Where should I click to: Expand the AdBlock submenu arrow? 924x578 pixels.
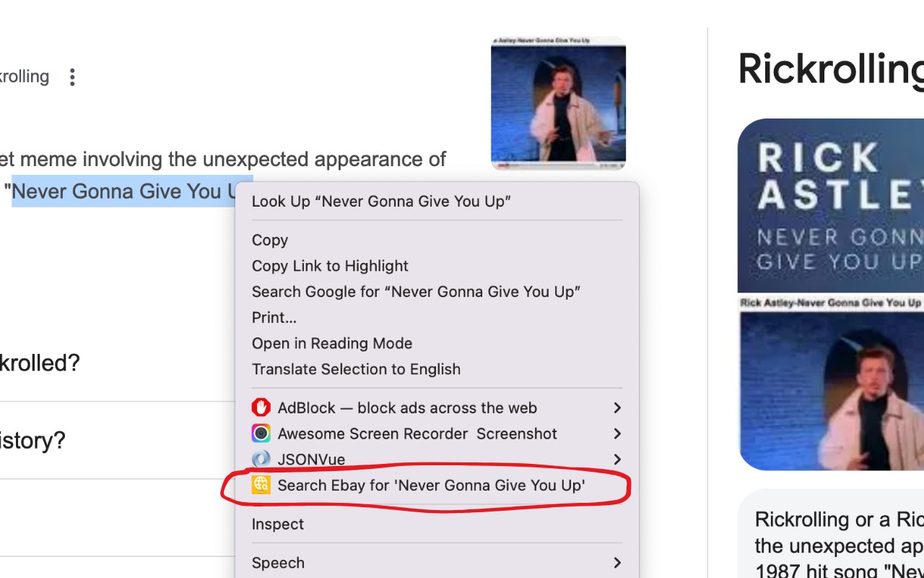pos(617,407)
